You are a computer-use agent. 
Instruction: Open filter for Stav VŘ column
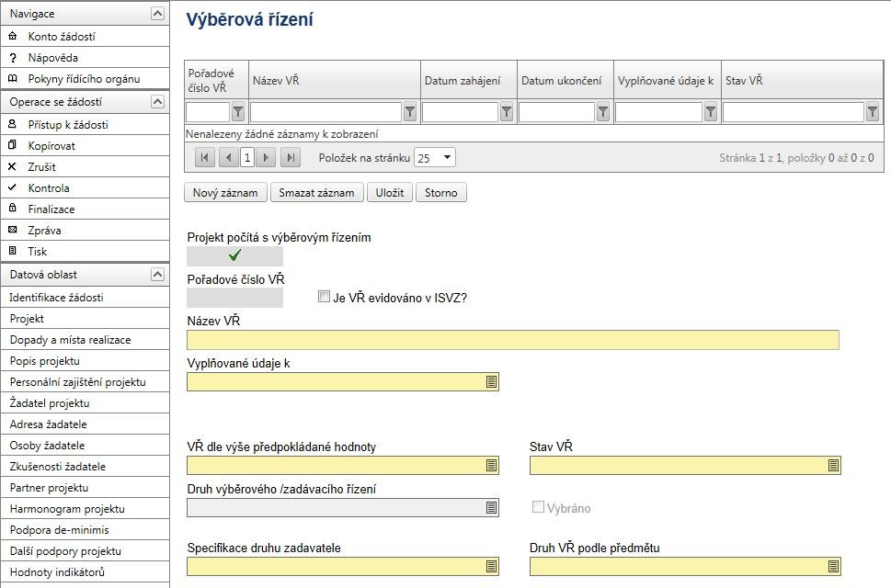pyautogui.click(x=873, y=112)
